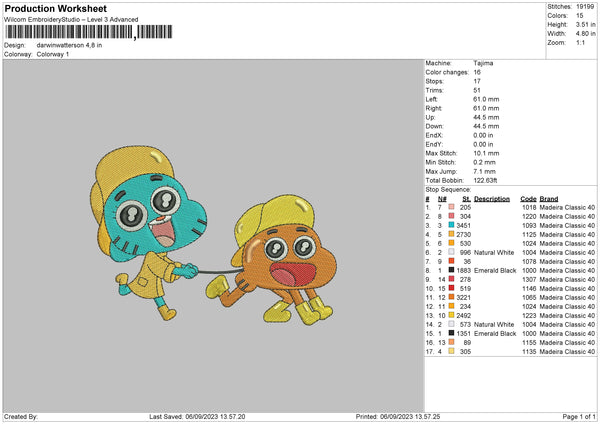Click the swatch in stop sequence row 5

(452, 243)
